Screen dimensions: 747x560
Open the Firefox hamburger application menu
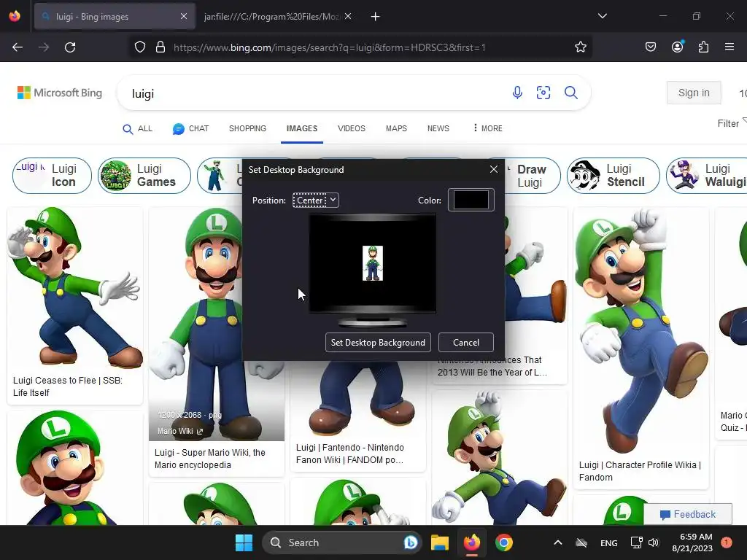pos(729,47)
